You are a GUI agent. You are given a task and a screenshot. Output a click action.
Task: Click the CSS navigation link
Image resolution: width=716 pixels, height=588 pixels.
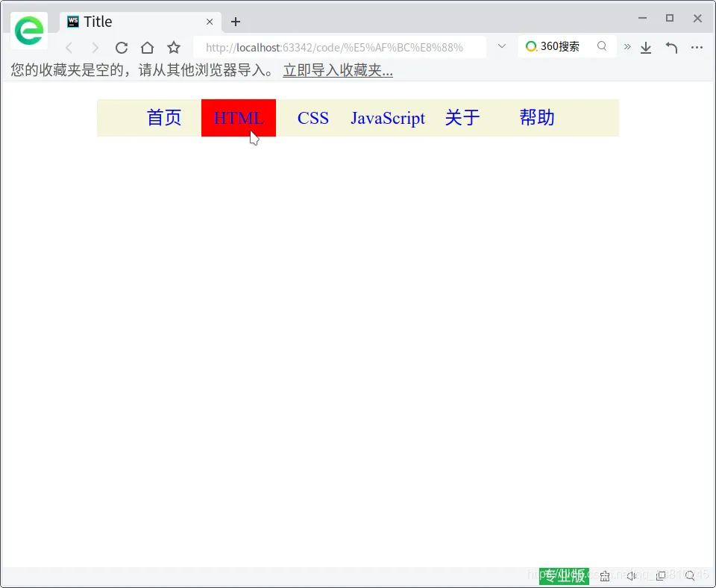coord(313,118)
